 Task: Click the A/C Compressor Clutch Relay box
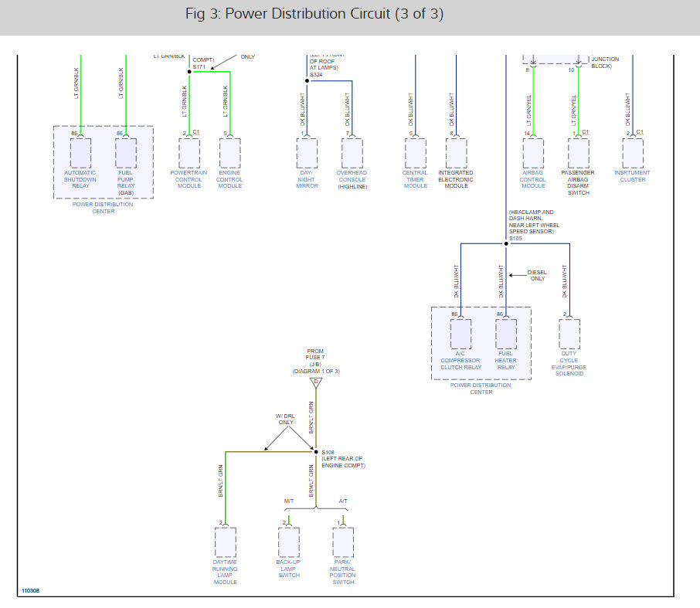pos(460,334)
